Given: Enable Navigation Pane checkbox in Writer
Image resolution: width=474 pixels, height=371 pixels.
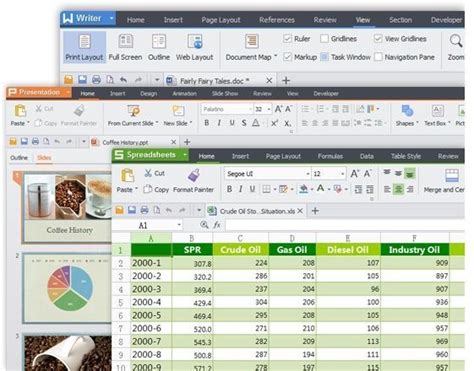Looking at the screenshot, I should pos(378,57).
